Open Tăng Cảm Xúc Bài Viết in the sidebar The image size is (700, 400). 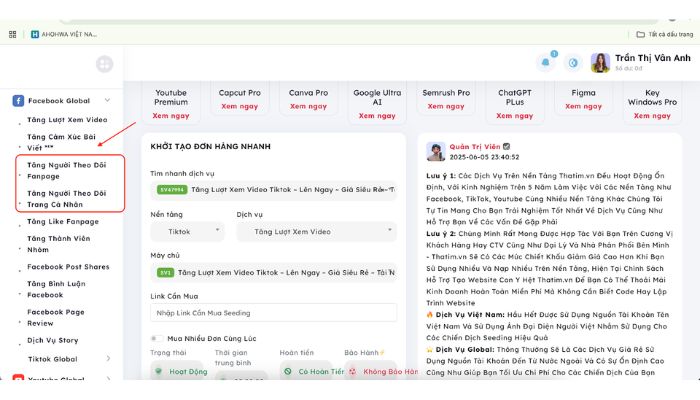coord(61,142)
